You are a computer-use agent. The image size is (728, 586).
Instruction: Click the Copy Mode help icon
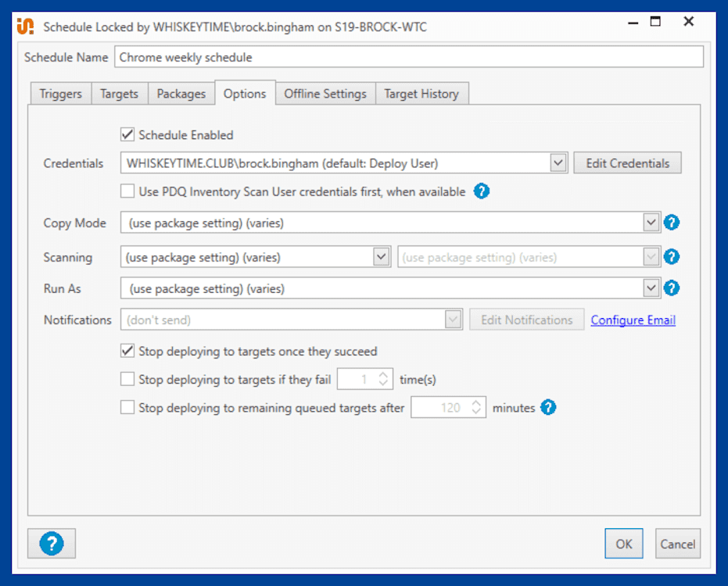(x=671, y=222)
